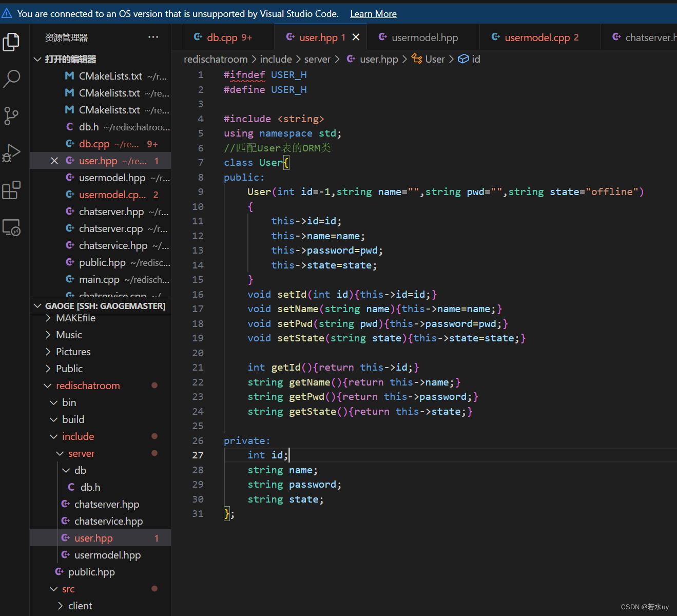Expand the Music folder

69,335
